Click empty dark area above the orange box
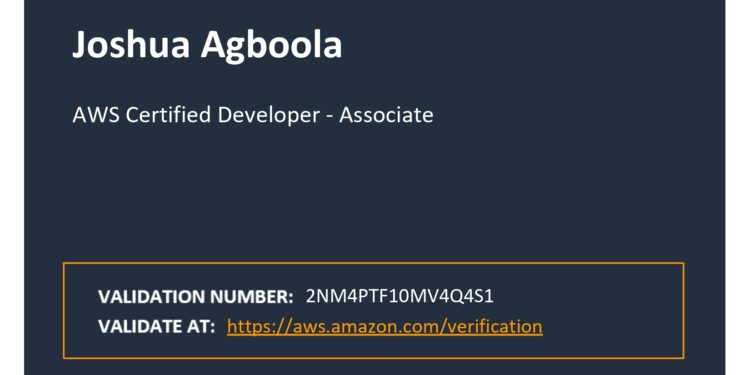Viewport: 750px width, 375px height. coord(373,201)
